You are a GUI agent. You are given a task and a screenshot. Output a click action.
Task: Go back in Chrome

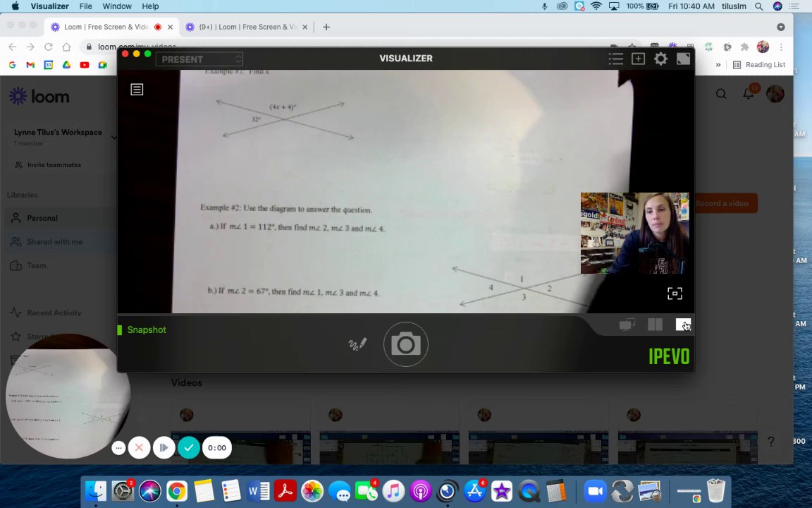pos(13,47)
